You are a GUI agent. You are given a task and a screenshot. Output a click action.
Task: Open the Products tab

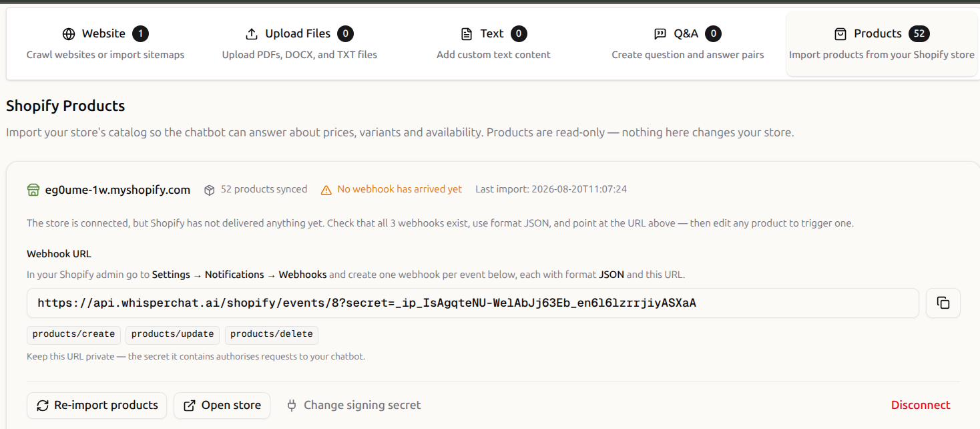click(x=882, y=44)
